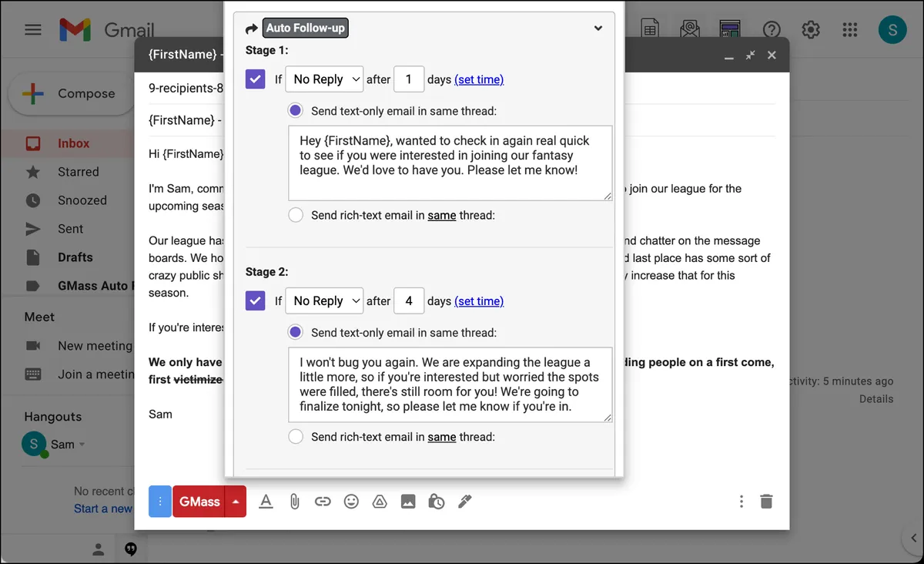This screenshot has height=564, width=924.
Task: Open GMass settings arrow next to GMass button
Action: [236, 502]
